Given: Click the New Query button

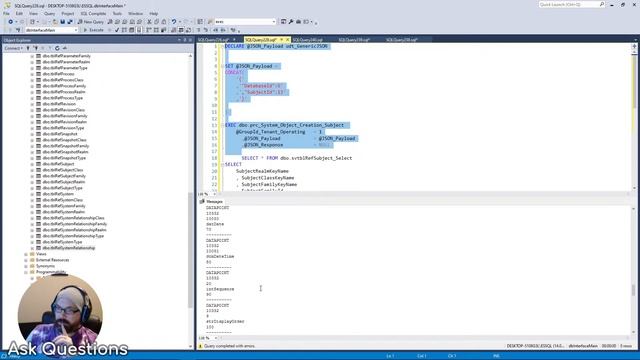Looking at the screenshot, I should point(91,22).
